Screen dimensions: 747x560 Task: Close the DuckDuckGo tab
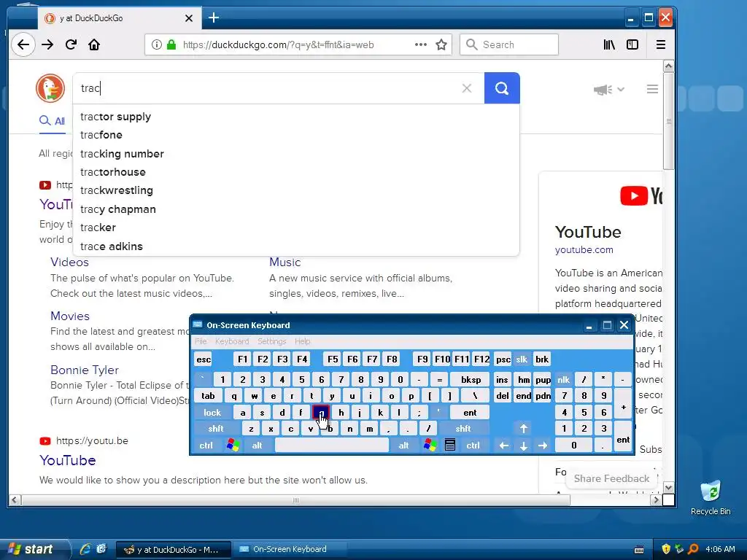click(189, 18)
